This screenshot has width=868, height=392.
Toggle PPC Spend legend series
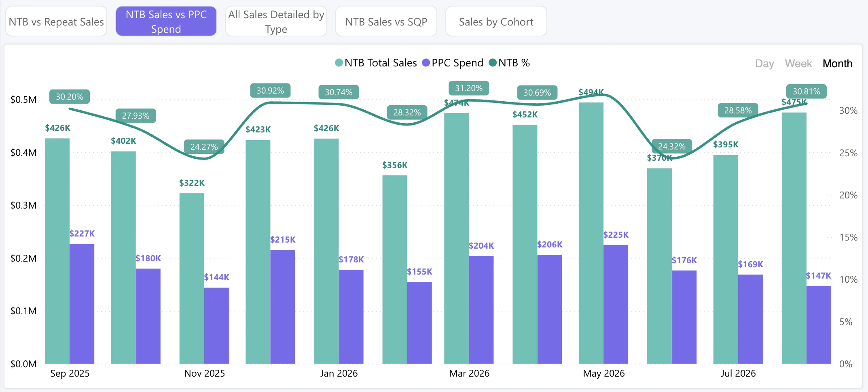(x=453, y=63)
